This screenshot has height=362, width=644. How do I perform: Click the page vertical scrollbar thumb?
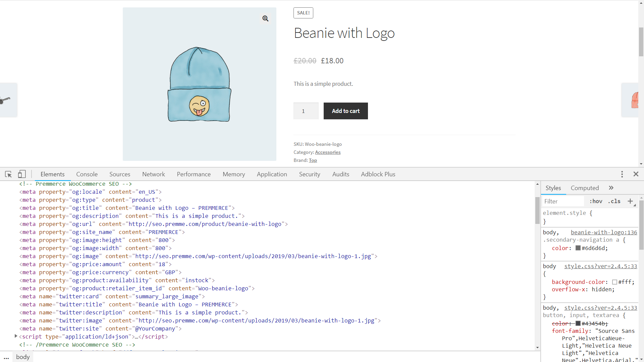tap(641, 42)
